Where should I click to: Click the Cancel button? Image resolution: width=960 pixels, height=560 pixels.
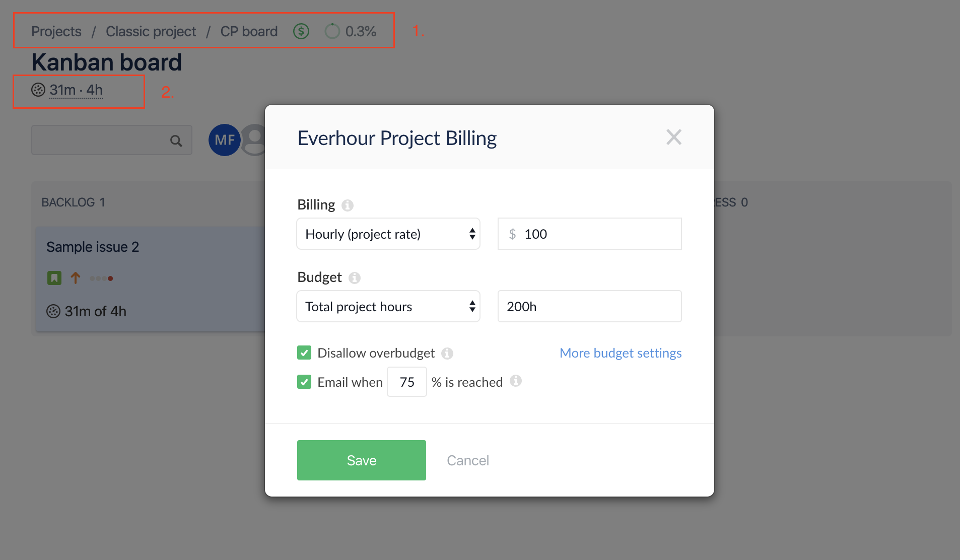468,460
